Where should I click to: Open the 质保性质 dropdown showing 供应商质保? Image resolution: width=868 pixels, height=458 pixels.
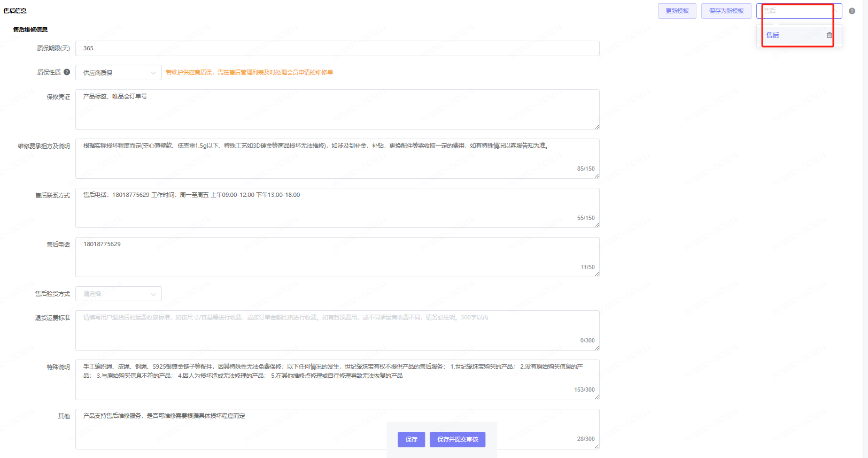pos(118,73)
